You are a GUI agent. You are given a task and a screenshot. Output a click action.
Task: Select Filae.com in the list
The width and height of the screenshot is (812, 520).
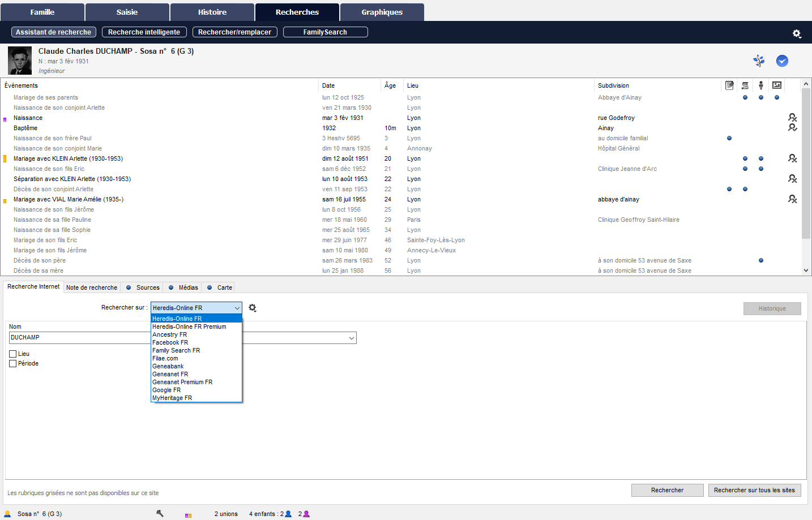tap(196, 358)
